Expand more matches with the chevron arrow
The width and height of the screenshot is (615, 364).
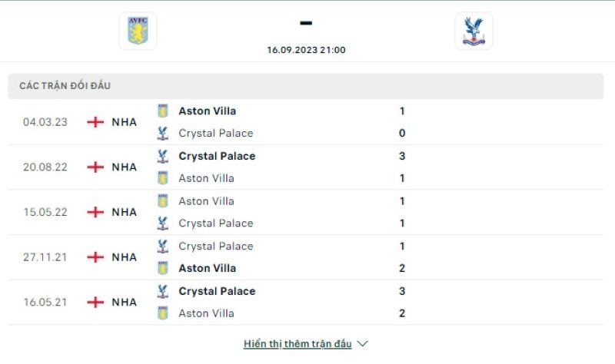point(364,344)
